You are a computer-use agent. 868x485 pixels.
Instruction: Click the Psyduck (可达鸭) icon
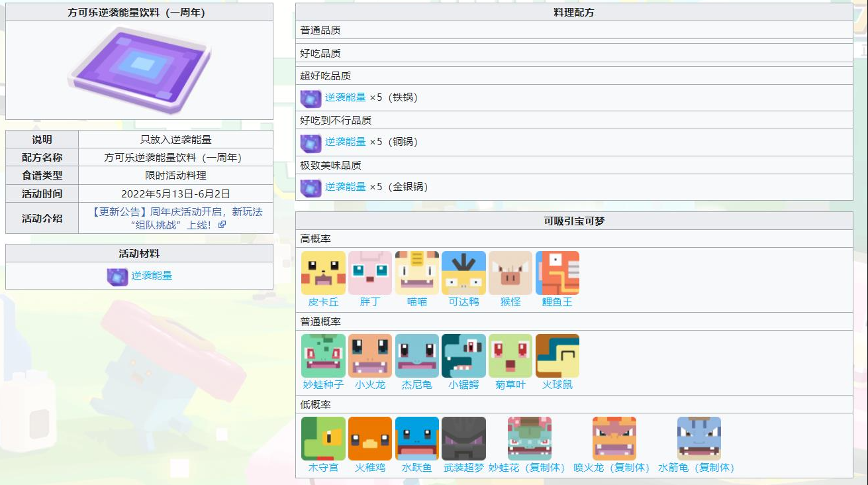(x=463, y=273)
